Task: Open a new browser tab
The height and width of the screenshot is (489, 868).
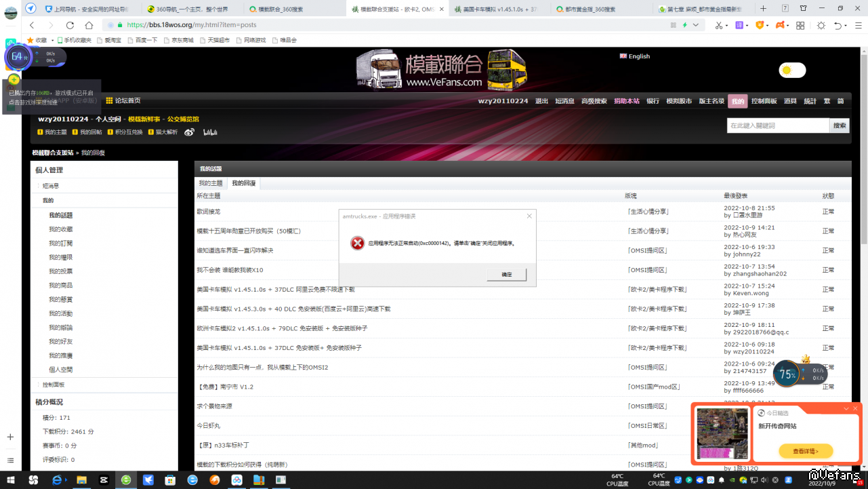Action: [x=764, y=9]
